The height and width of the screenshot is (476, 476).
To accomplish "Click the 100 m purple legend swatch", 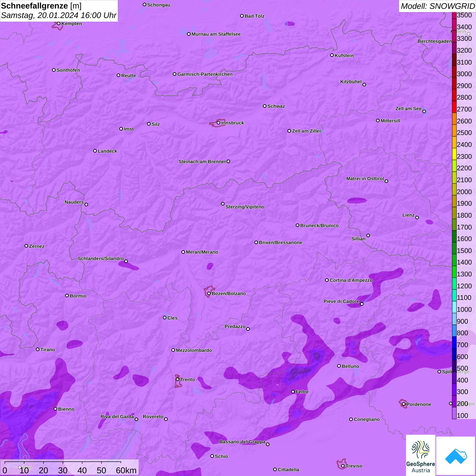I will click(x=454, y=413).
